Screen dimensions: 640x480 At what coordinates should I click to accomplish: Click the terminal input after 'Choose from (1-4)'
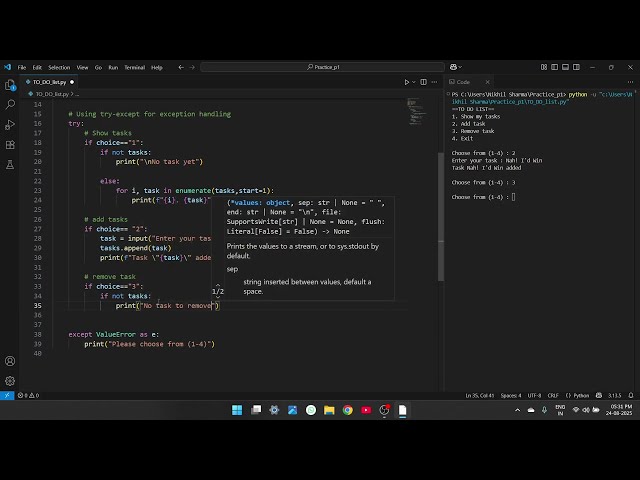(513, 197)
